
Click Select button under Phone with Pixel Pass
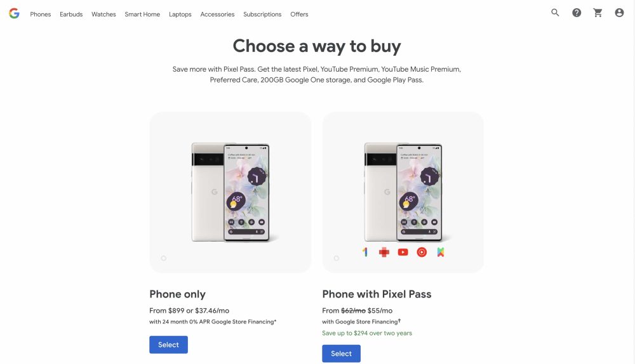point(342,353)
